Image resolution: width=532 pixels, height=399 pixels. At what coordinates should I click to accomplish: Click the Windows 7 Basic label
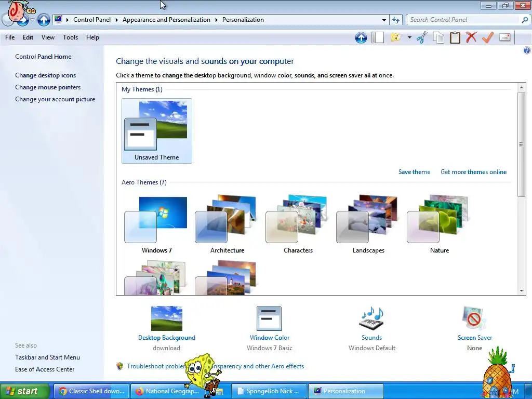pos(270,348)
